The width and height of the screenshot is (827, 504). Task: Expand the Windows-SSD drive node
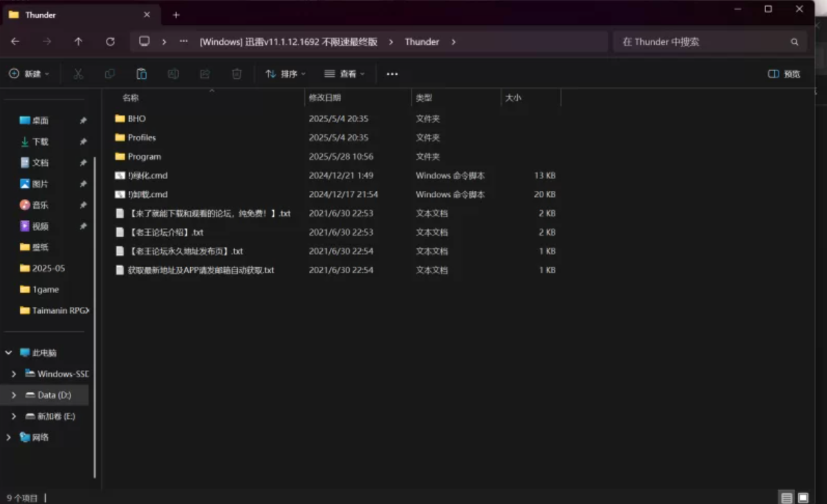14,374
